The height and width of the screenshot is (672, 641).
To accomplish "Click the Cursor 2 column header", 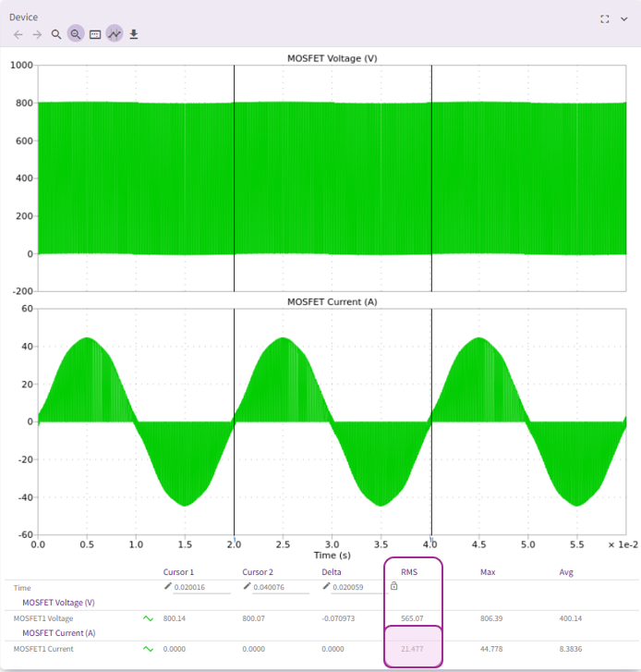I will [258, 572].
